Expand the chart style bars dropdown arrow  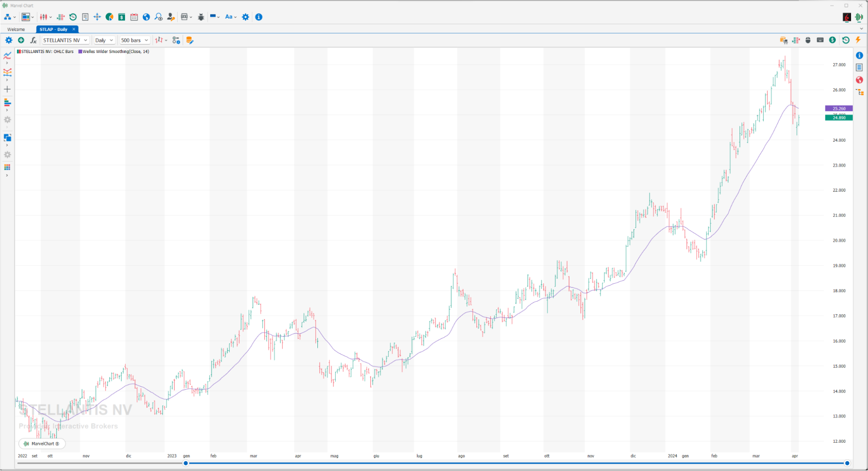click(166, 40)
